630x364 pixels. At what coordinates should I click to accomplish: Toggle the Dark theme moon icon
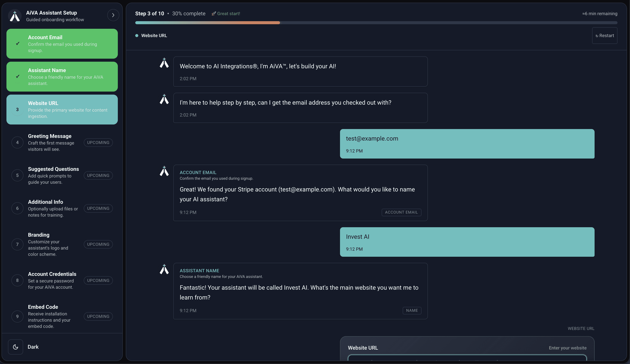pyautogui.click(x=16, y=347)
